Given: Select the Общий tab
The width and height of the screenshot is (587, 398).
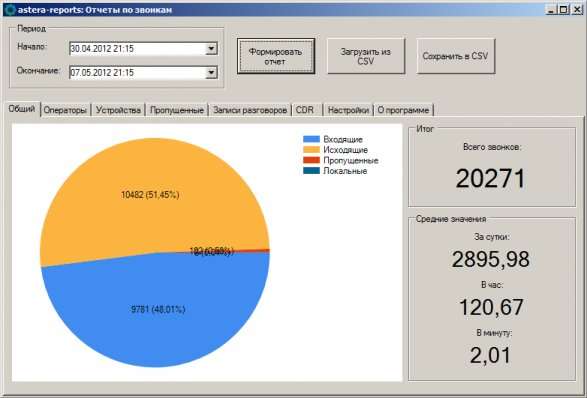Looking at the screenshot, I should (22, 109).
